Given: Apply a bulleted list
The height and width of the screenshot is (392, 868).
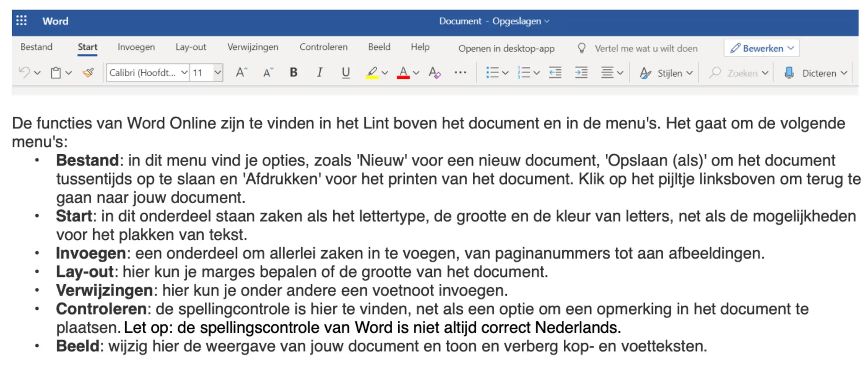Looking at the screenshot, I should 492,72.
